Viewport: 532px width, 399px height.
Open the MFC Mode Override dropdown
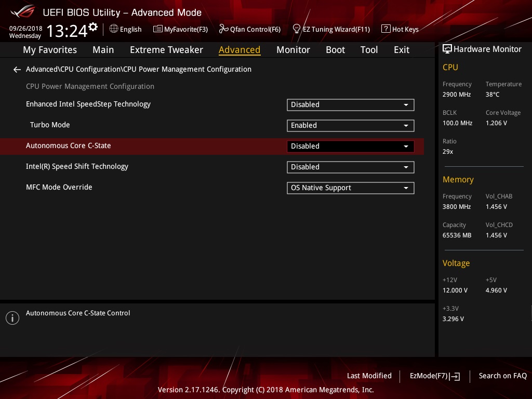351,188
